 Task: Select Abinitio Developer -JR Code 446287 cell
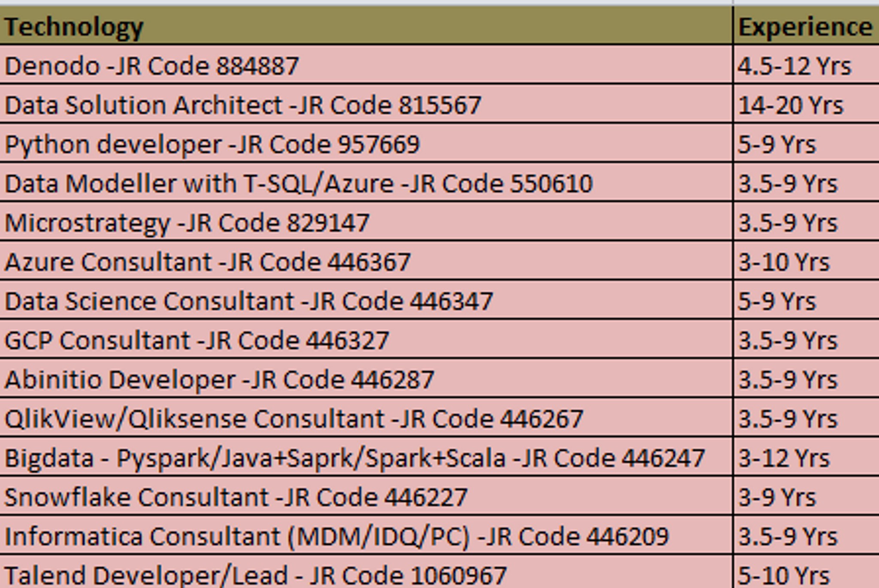coord(366,378)
